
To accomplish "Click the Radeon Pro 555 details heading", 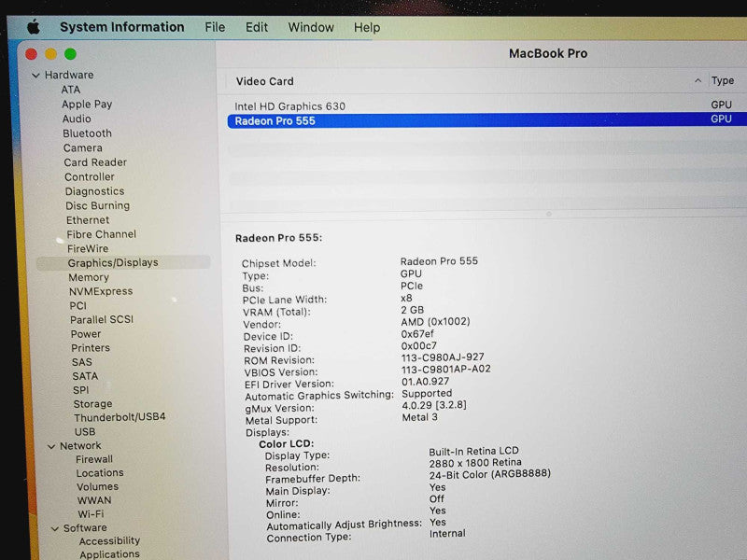I will point(278,238).
